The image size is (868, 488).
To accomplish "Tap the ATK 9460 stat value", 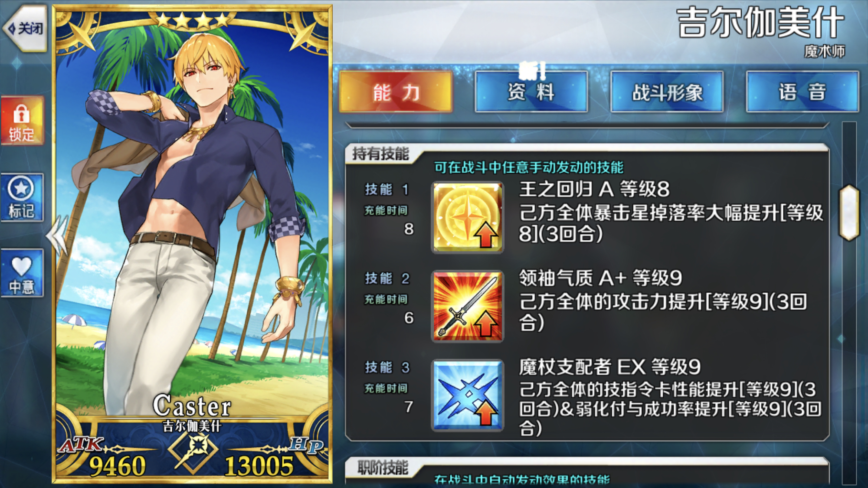I will pyautogui.click(x=118, y=466).
